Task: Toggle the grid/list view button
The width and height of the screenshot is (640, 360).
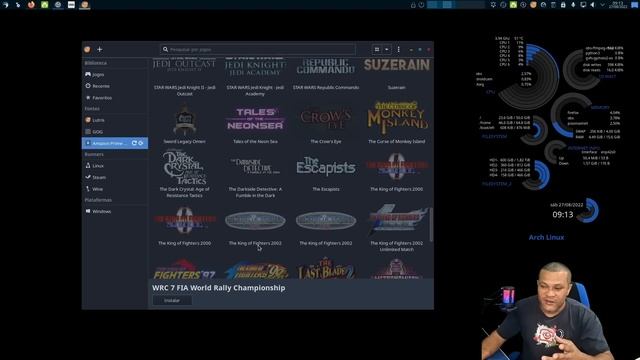Action: coord(377,49)
